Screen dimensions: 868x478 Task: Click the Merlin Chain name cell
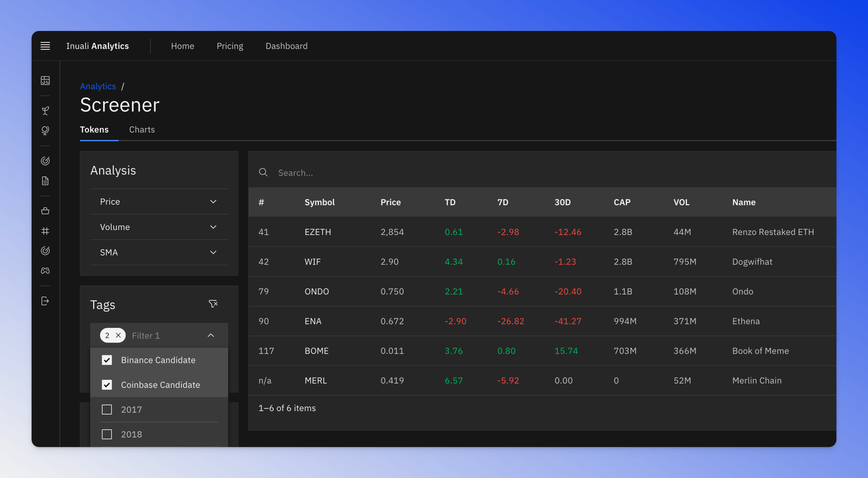pyautogui.click(x=756, y=380)
